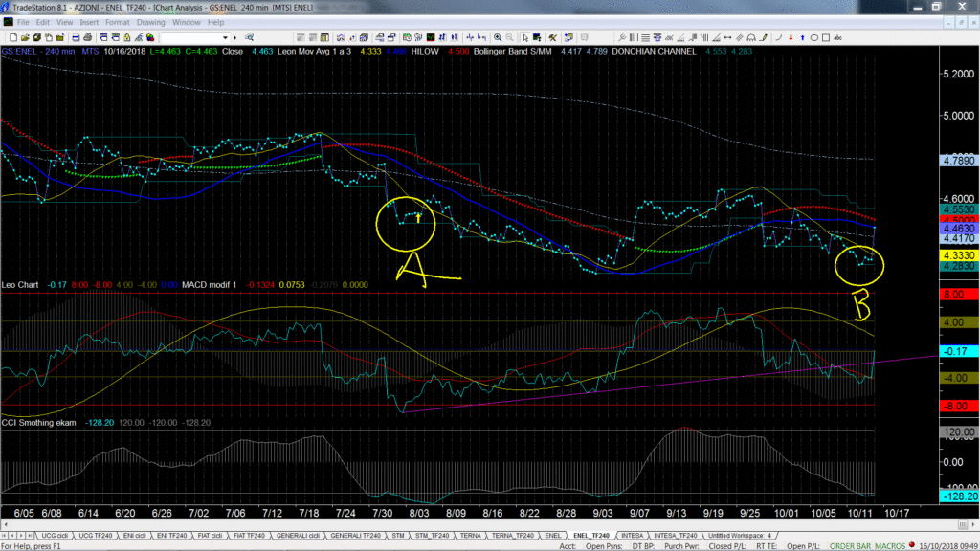Switch to the ENI cicli tab
The image size is (980, 551).
(134, 536)
